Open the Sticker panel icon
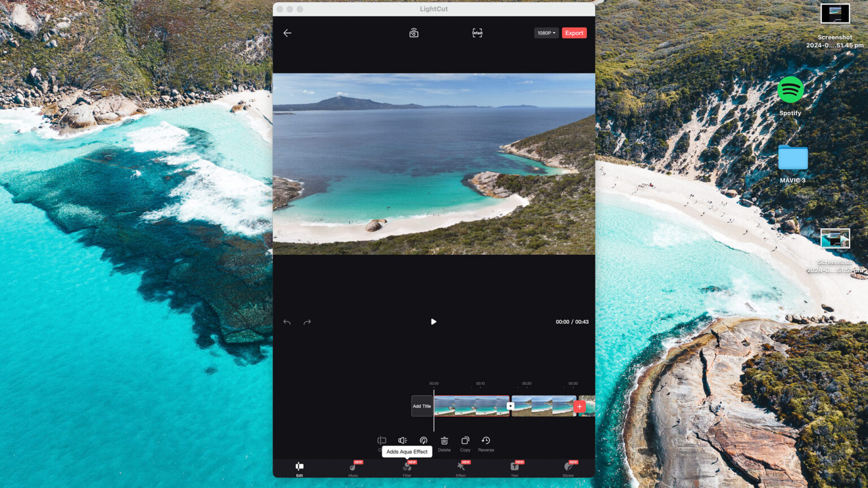The image size is (868, 488). click(x=568, y=468)
